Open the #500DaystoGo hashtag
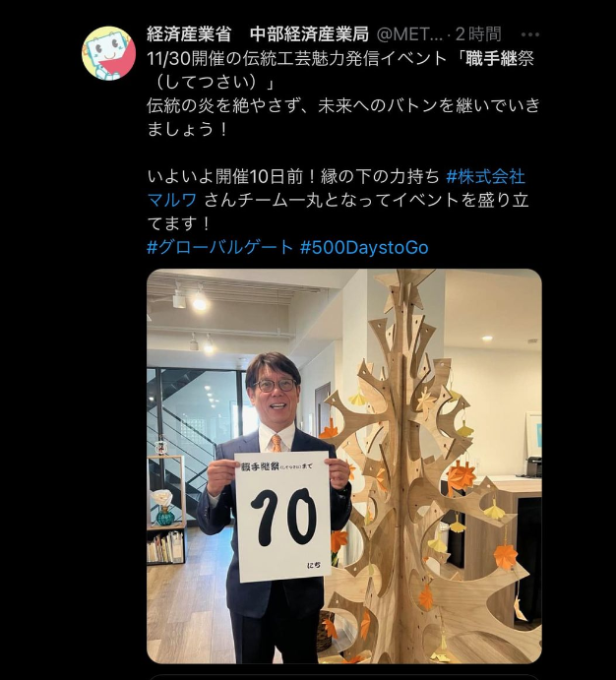 364,247
